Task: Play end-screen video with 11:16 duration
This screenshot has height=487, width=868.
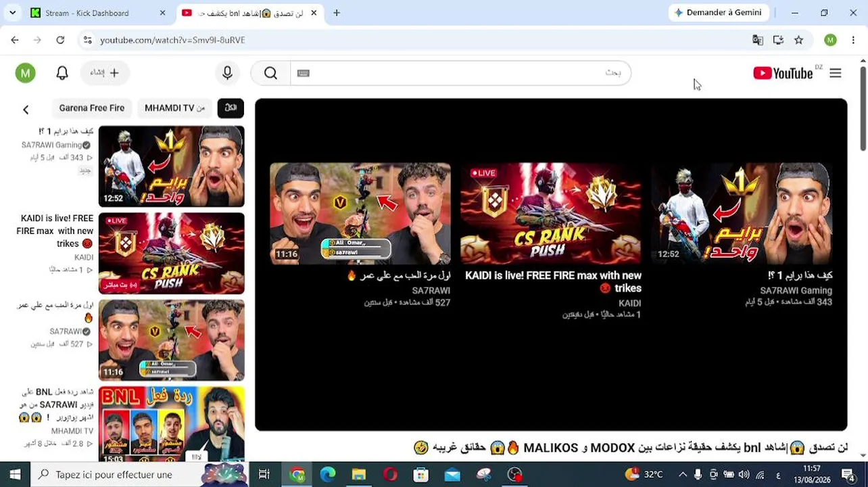Action: [x=360, y=214]
